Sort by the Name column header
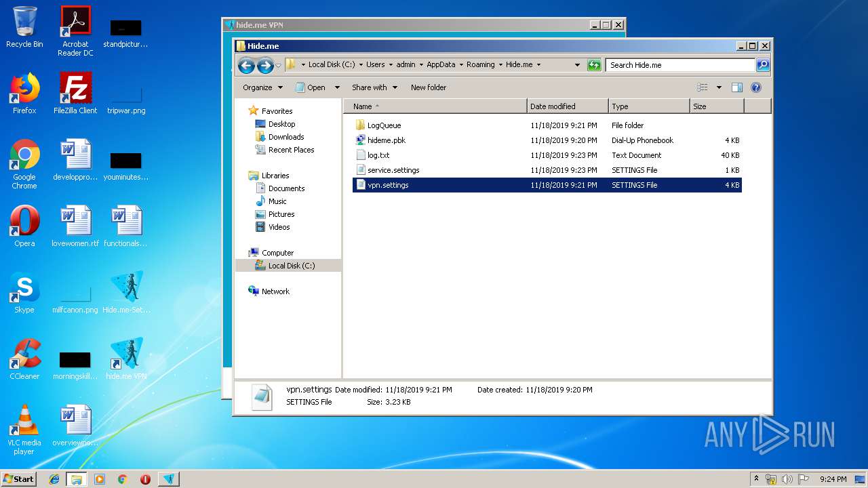Screen dimensions: 868x488 [x=435, y=106]
